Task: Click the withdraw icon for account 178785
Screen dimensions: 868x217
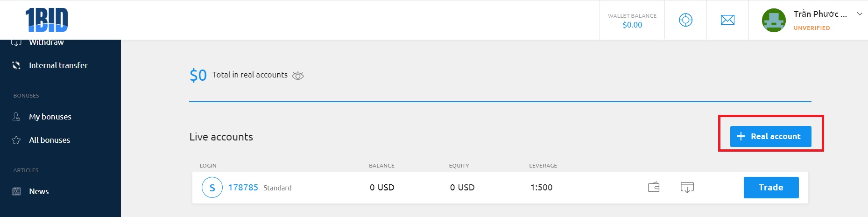Action: tap(687, 187)
